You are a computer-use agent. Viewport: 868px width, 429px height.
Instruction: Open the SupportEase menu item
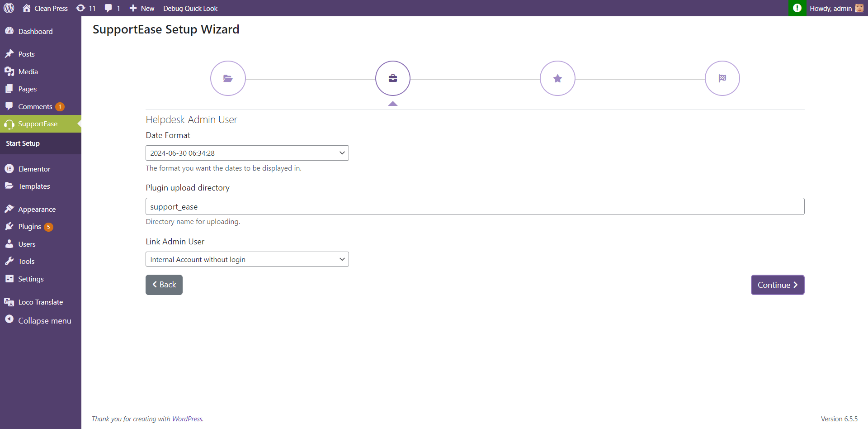click(41, 124)
